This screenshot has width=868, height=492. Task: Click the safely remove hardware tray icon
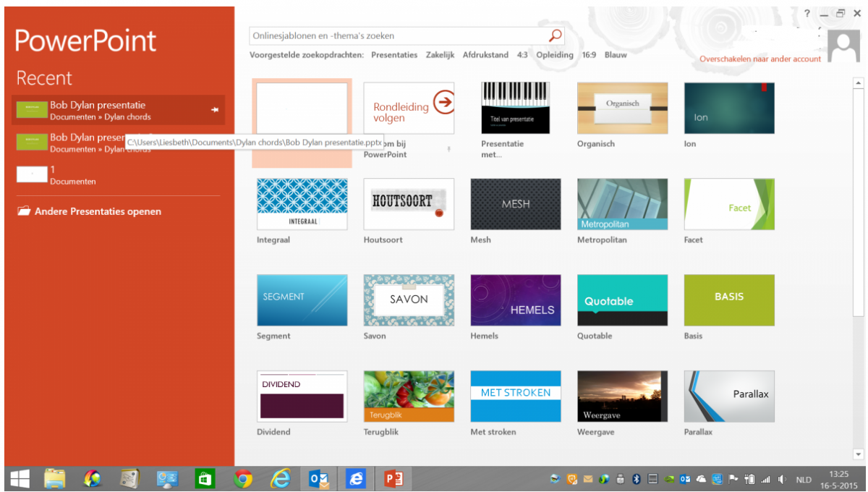point(621,479)
